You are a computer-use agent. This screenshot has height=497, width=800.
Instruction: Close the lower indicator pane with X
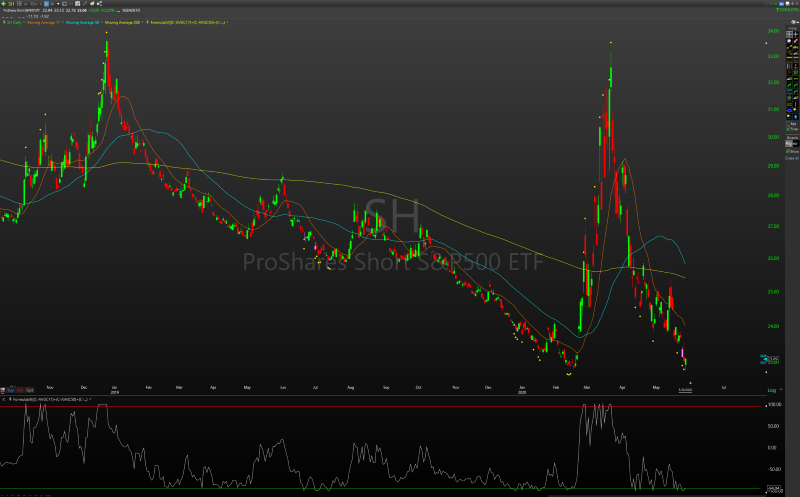[x=3, y=400]
